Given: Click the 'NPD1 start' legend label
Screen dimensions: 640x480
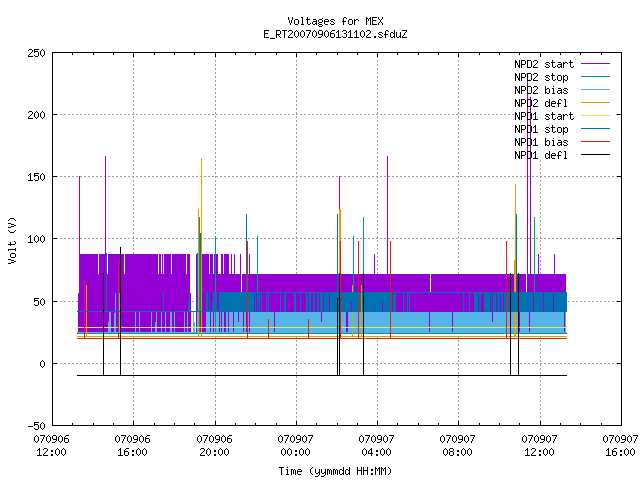Looking at the screenshot, I should coord(544,116).
